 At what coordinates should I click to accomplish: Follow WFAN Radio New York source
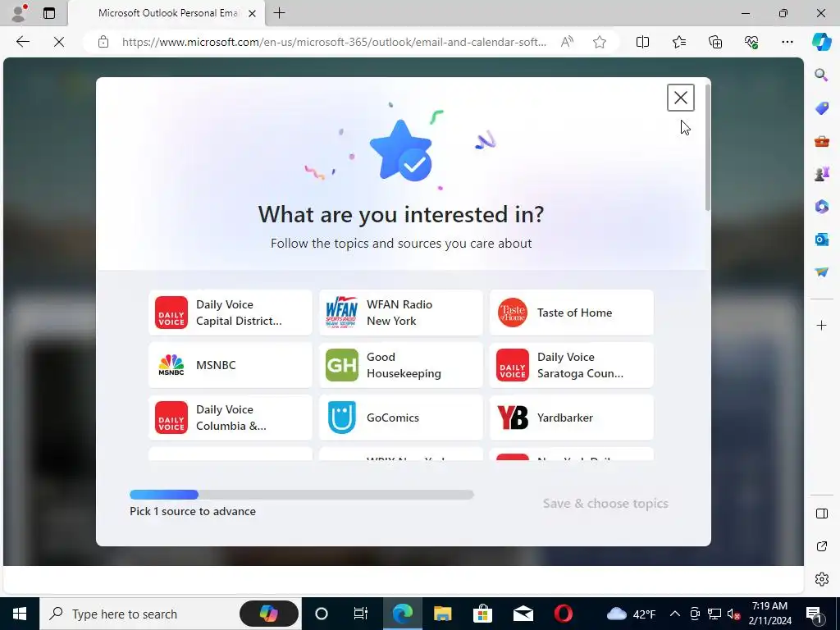click(x=400, y=313)
